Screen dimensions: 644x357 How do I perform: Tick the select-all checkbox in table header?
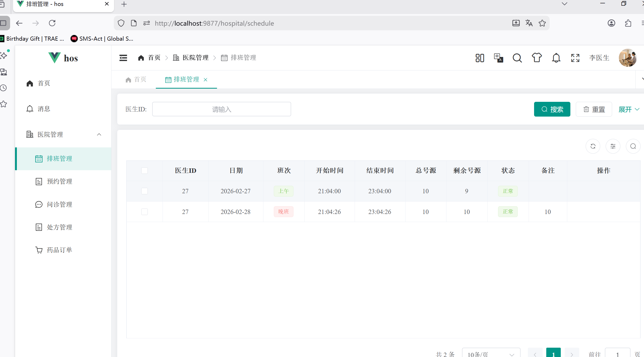(x=144, y=170)
